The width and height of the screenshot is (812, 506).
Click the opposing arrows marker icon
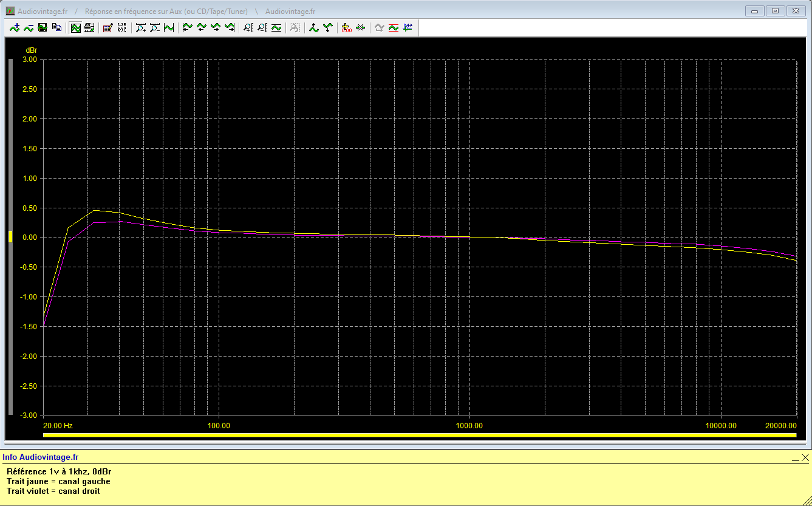tap(361, 27)
